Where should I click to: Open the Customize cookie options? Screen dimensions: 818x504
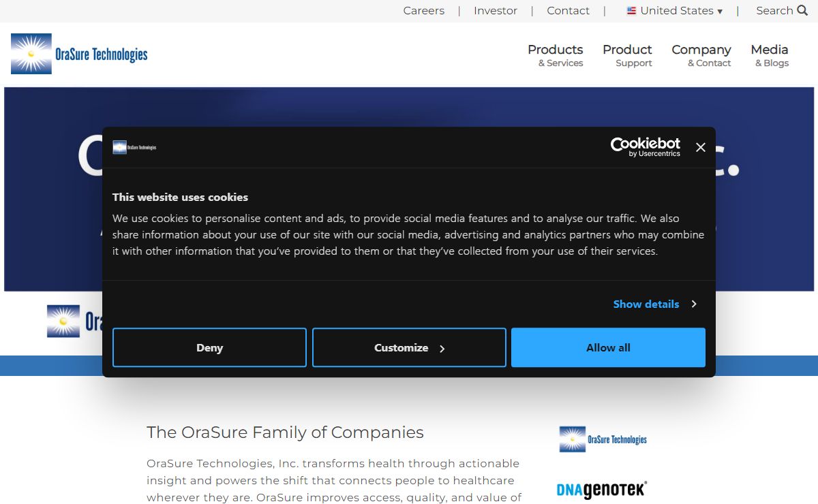point(409,347)
